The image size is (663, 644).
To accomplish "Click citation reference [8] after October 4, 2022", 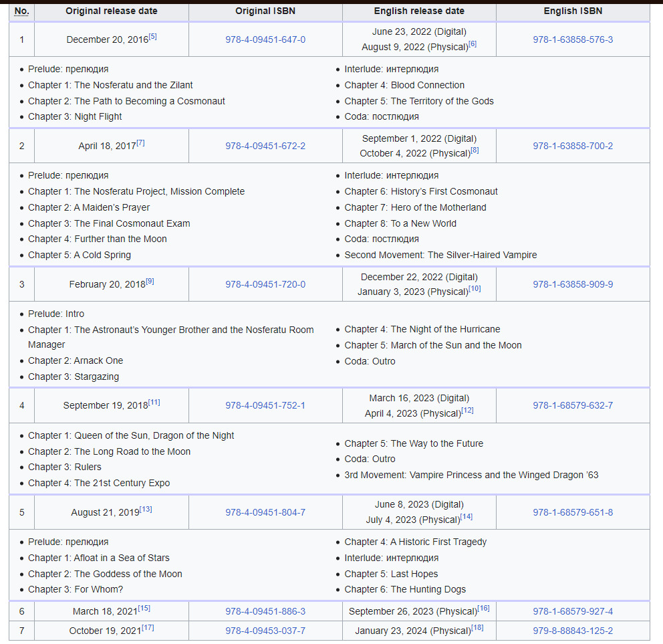I will [475, 150].
